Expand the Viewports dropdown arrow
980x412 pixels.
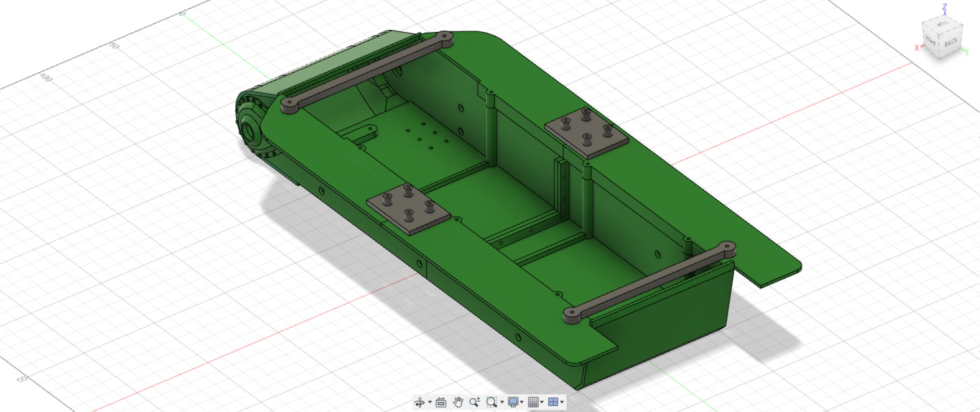tap(562, 402)
